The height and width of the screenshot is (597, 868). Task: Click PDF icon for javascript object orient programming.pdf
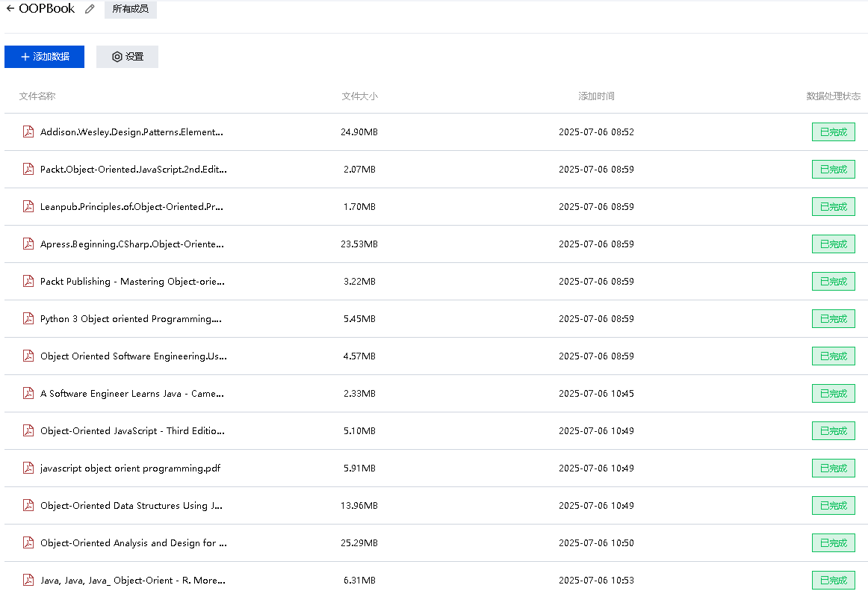click(x=28, y=468)
